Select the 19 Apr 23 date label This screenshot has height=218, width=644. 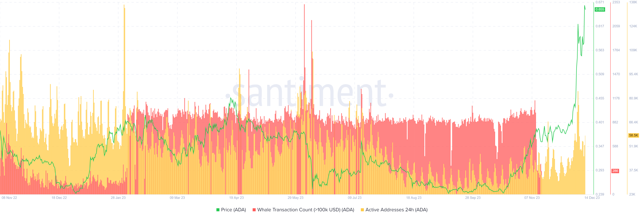236,198
